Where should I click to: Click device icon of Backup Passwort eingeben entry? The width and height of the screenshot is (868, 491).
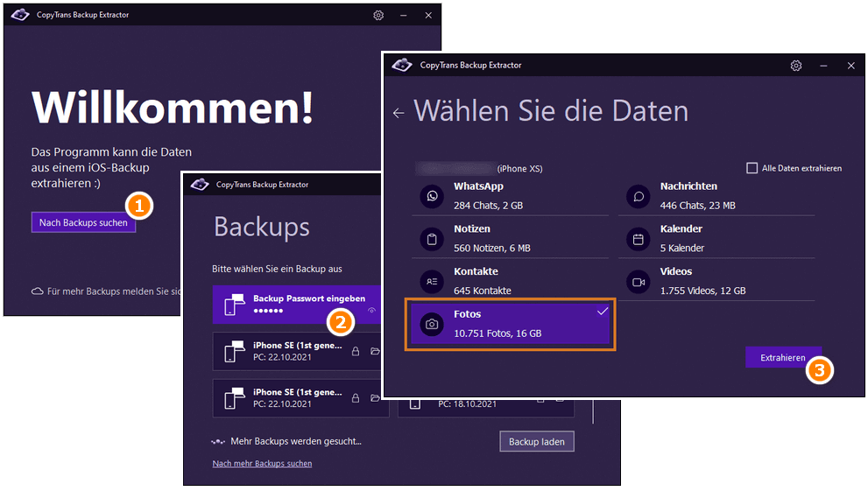click(235, 305)
